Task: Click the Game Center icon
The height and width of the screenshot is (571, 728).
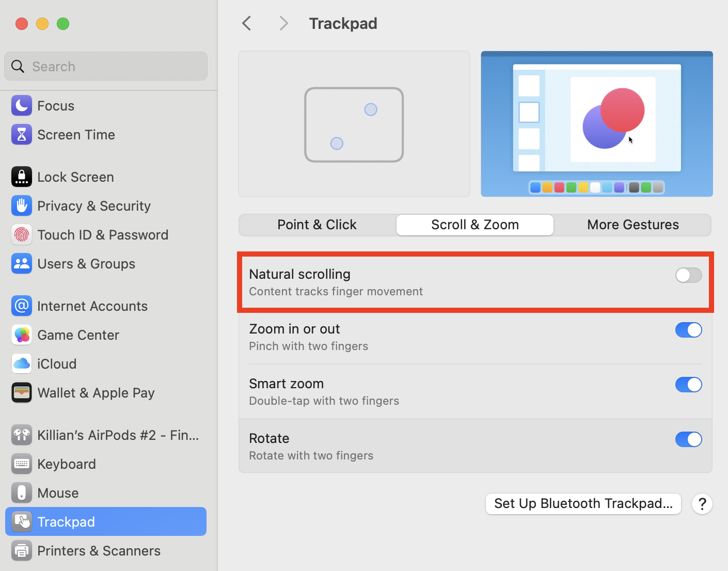Action: click(21, 335)
